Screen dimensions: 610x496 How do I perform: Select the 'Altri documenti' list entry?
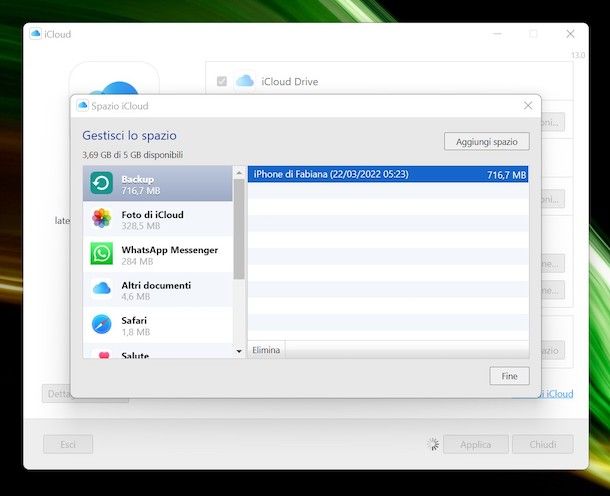[x=158, y=289]
